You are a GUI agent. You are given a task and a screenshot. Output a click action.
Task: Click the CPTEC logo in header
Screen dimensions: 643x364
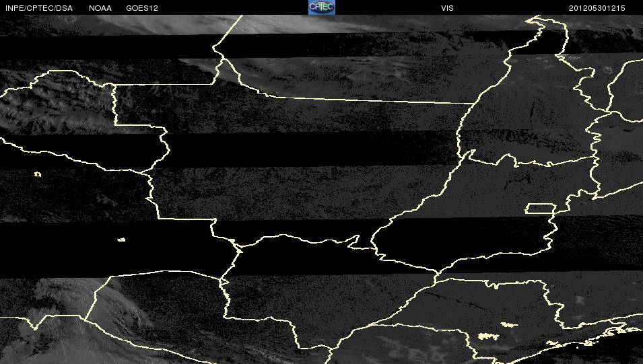322,7
